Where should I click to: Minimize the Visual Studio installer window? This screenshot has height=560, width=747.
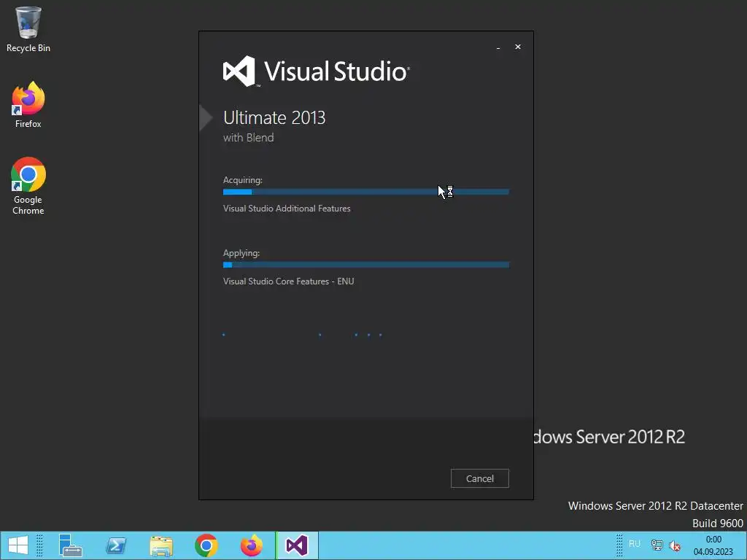click(x=498, y=47)
